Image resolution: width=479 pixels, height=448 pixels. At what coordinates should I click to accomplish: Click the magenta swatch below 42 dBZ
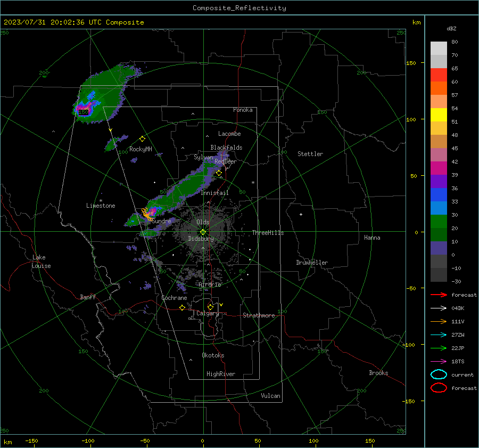(439, 168)
